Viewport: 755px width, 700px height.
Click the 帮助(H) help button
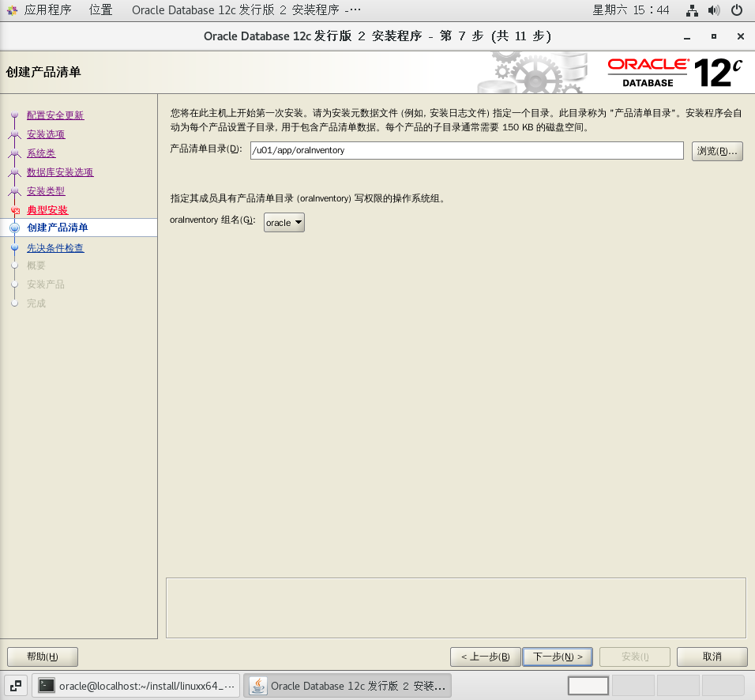tap(43, 657)
